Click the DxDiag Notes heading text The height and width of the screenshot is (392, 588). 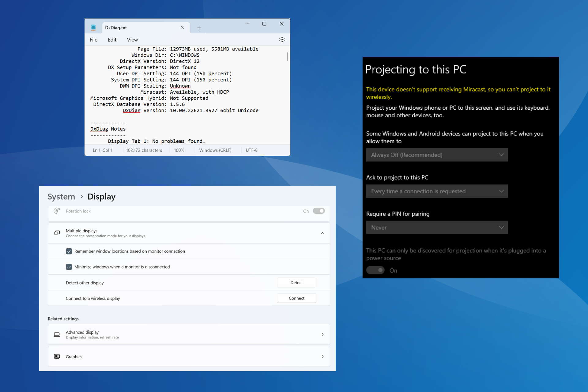tap(108, 129)
